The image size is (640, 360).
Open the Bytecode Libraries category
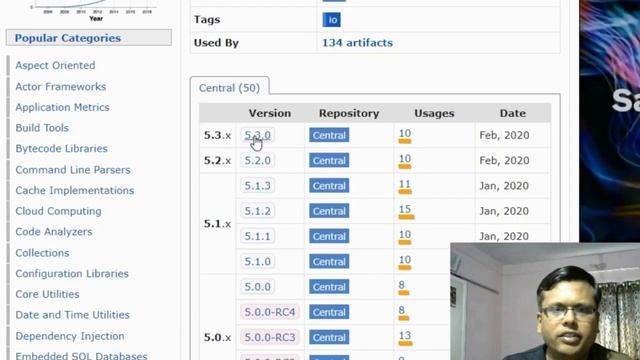tap(61, 149)
